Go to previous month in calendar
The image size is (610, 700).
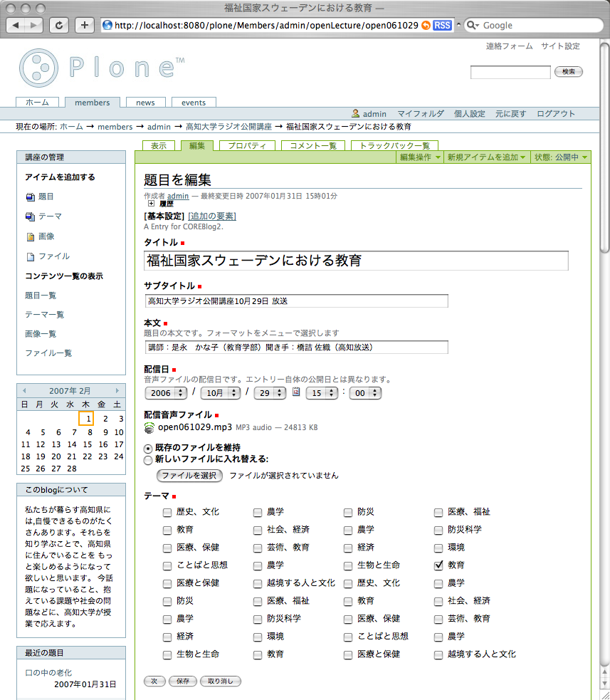(x=24, y=391)
